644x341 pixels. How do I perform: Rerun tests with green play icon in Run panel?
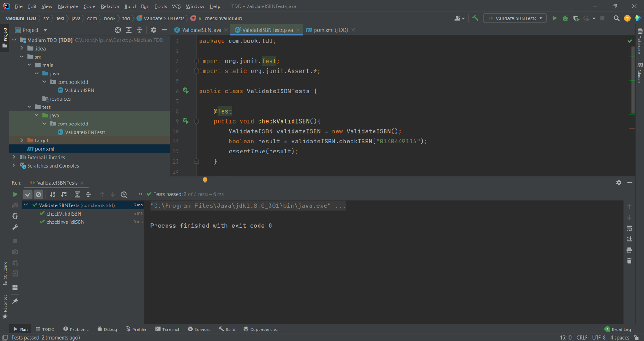pyautogui.click(x=15, y=194)
